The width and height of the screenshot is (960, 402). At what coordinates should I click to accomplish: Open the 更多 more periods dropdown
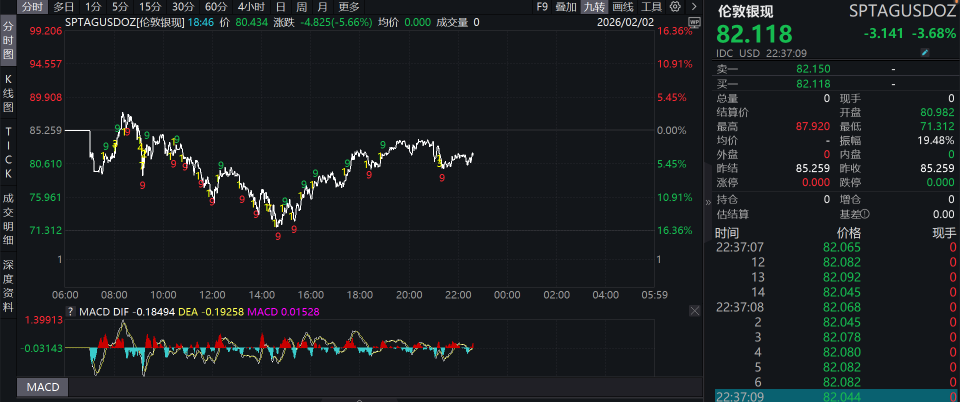click(x=349, y=7)
